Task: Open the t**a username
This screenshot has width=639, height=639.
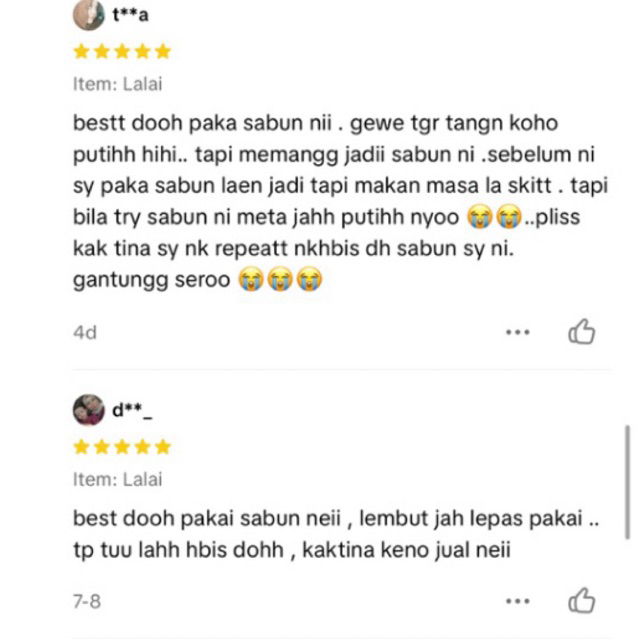Action: pyautogui.click(x=130, y=15)
